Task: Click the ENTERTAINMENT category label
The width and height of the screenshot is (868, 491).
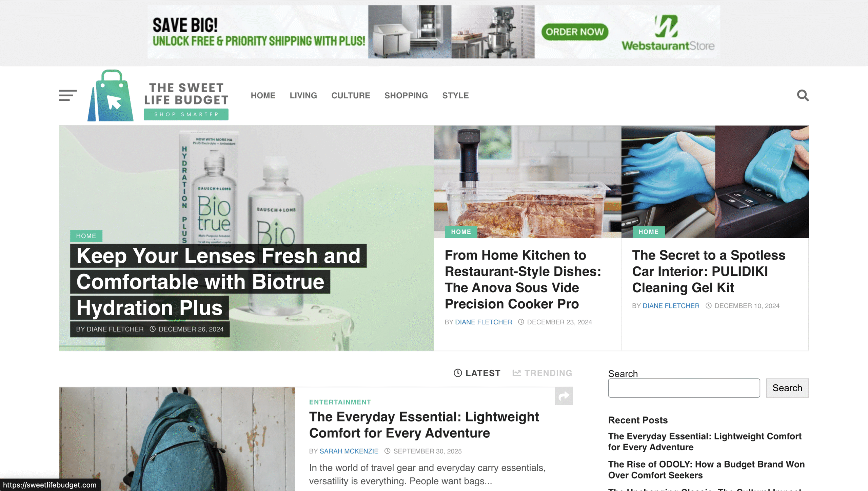Action: pyautogui.click(x=340, y=402)
